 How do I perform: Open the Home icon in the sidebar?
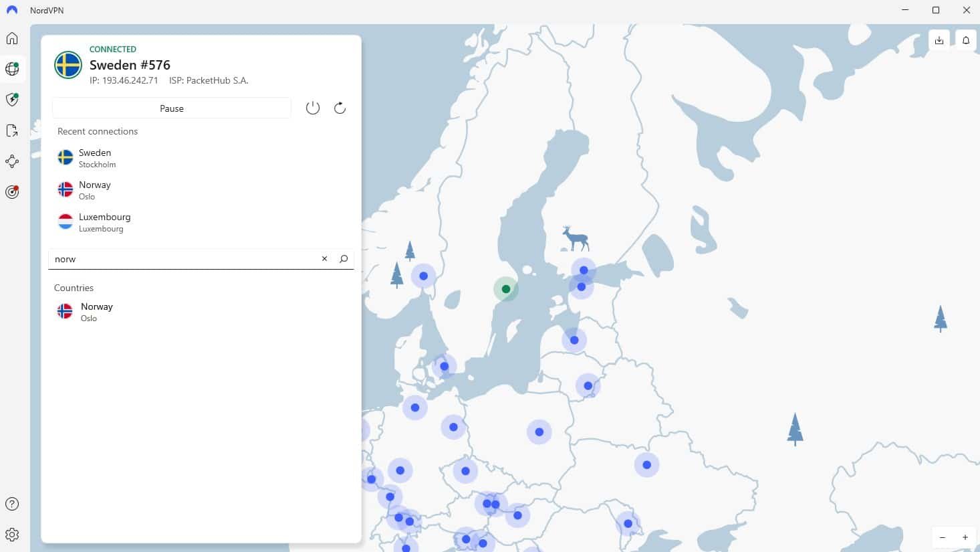tap(12, 38)
